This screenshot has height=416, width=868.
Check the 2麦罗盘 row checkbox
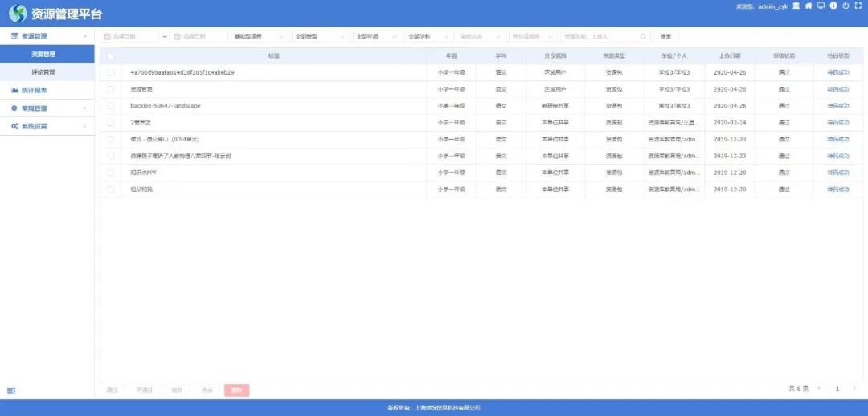tap(111, 122)
